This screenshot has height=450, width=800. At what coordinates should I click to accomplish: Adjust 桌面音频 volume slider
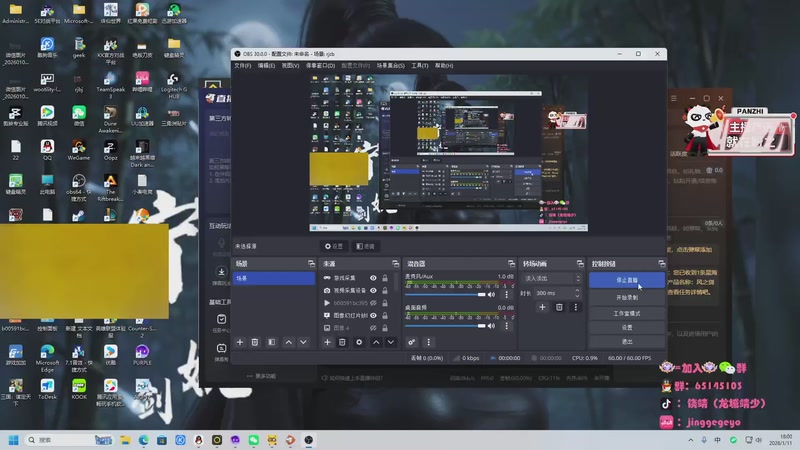pos(445,326)
